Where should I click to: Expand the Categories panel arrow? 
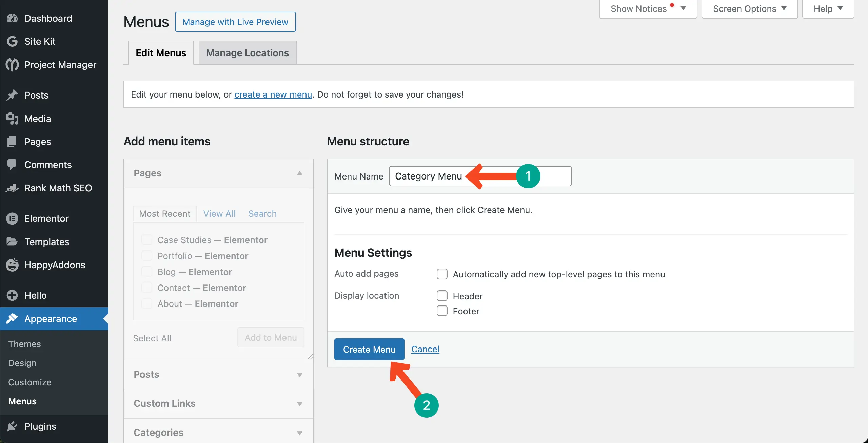[x=300, y=433]
